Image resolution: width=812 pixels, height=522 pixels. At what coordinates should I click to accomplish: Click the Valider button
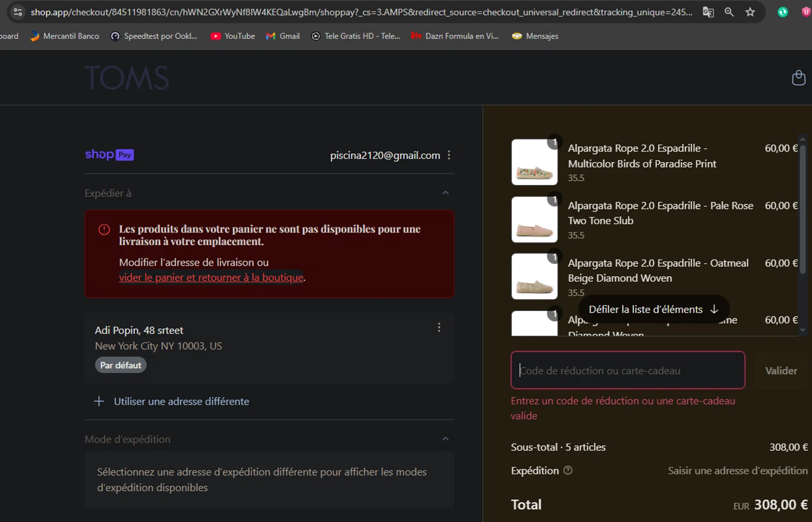(x=781, y=371)
